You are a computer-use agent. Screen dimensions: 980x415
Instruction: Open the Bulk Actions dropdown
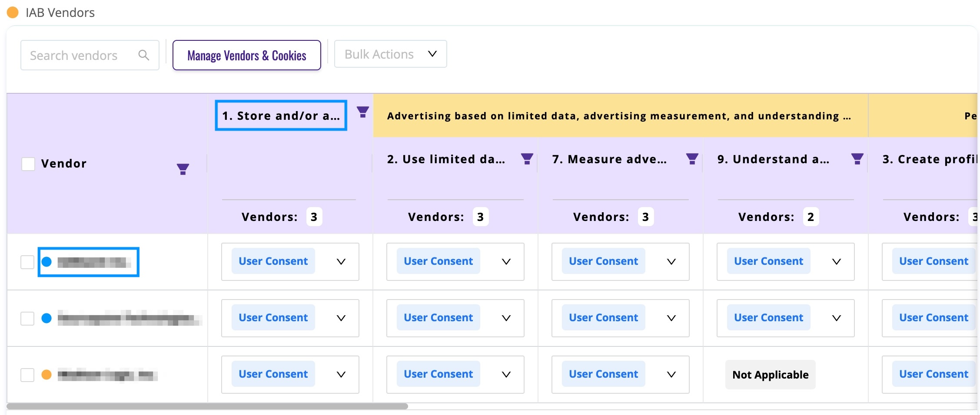[x=390, y=54]
